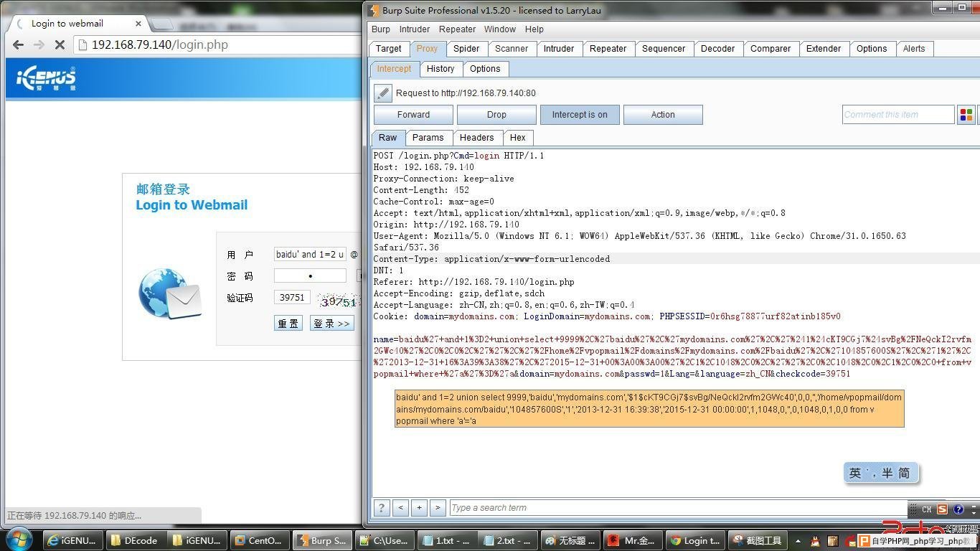Switch to the Scanner tab
This screenshot has height=551, width=980.
[512, 49]
